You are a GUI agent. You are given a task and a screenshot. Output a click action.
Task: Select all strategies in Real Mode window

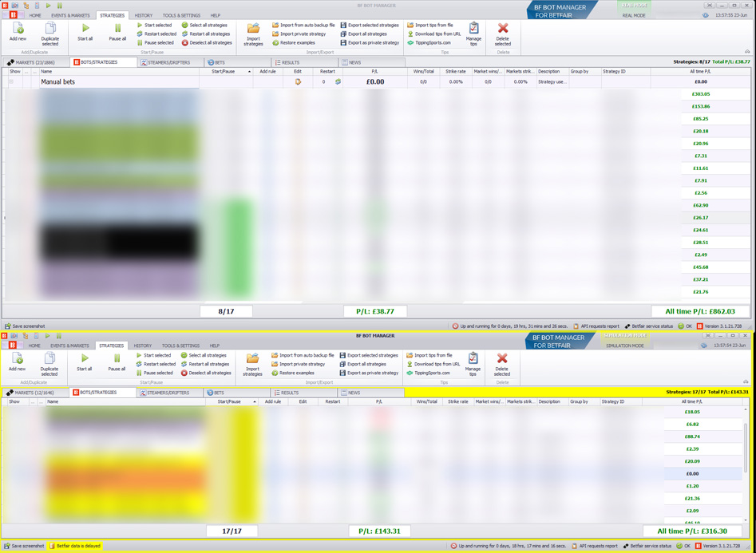[204, 25]
